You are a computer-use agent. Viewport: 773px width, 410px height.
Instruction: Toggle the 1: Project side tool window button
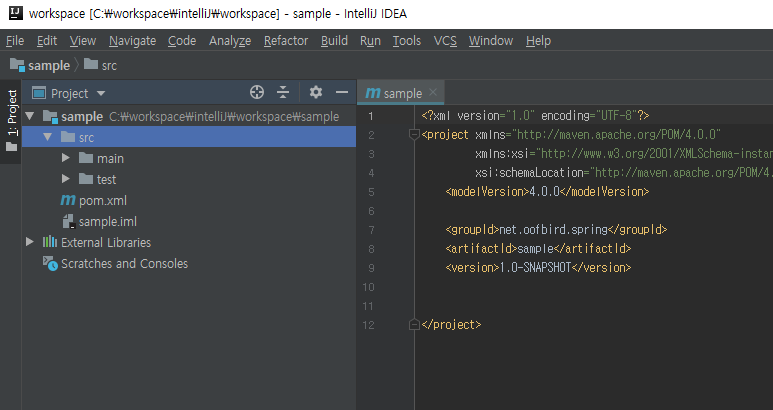tap(11, 121)
